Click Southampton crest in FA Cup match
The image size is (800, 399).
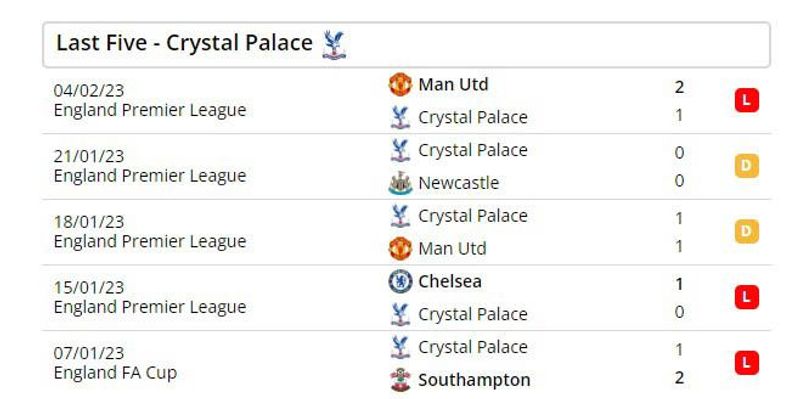(x=400, y=379)
